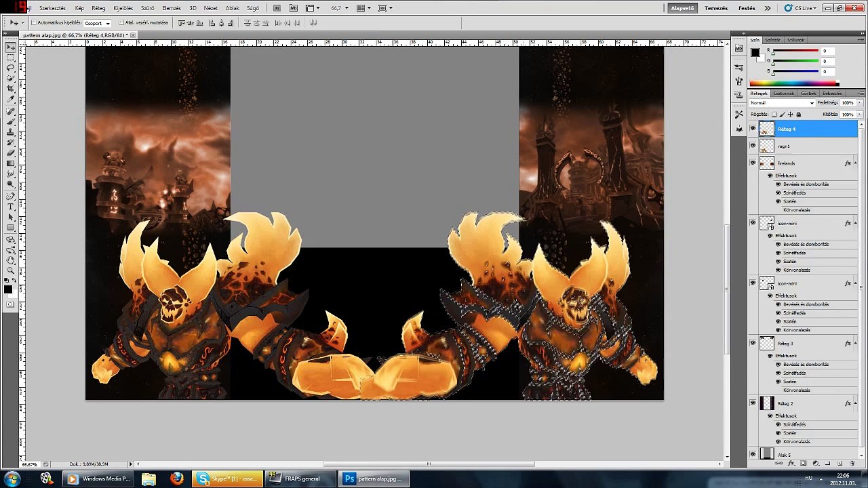Image resolution: width=868 pixels, height=488 pixels.
Task: Switch to the Festés workspace
Action: (747, 8)
